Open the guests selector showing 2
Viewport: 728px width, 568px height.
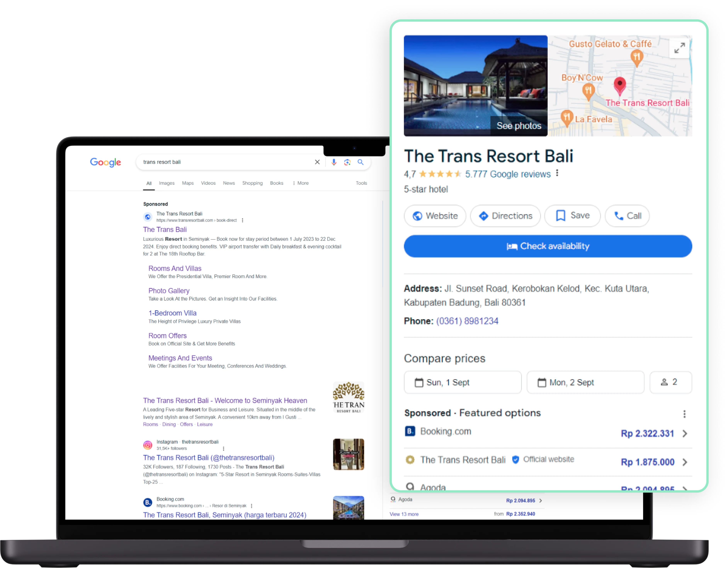671,382
